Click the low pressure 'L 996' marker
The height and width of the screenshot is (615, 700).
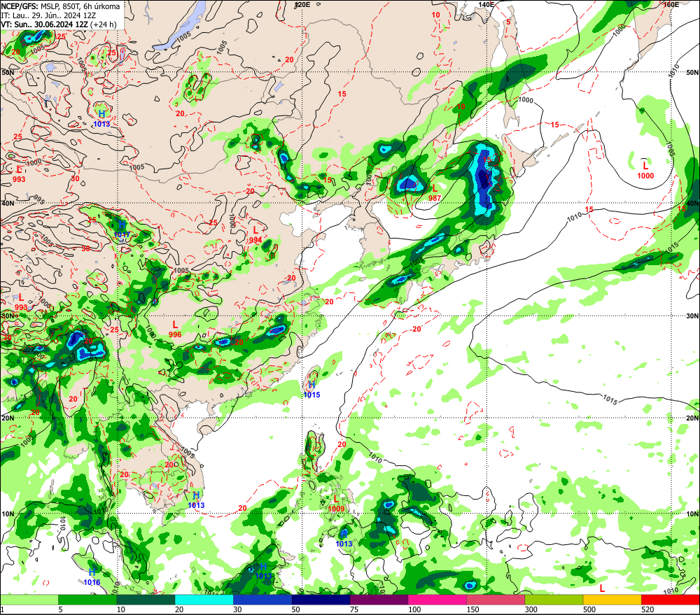(175, 330)
